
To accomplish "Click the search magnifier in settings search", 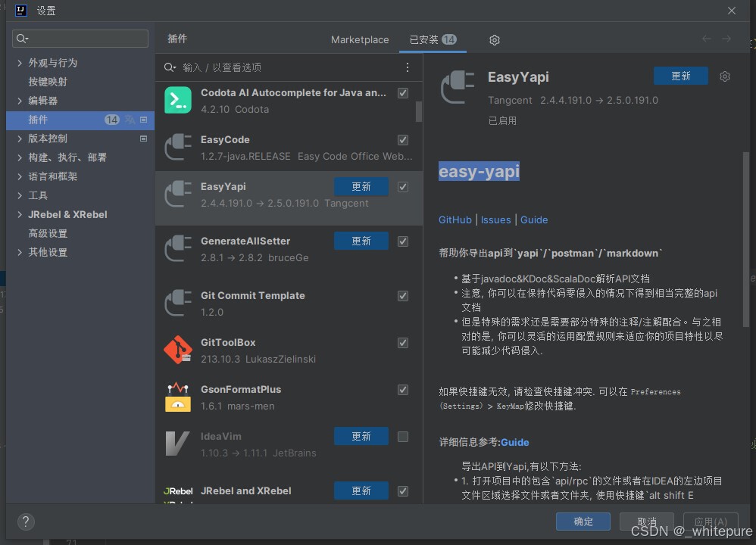I will pyautogui.click(x=22, y=39).
